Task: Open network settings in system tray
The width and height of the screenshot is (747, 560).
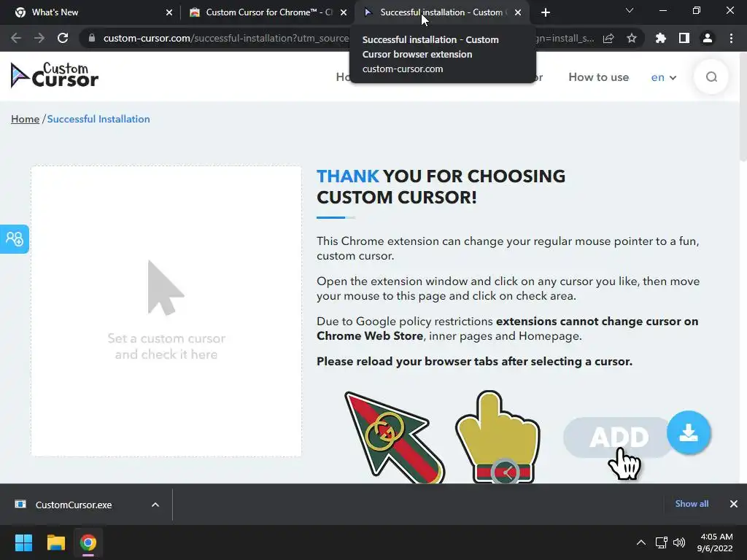Action: click(x=661, y=542)
